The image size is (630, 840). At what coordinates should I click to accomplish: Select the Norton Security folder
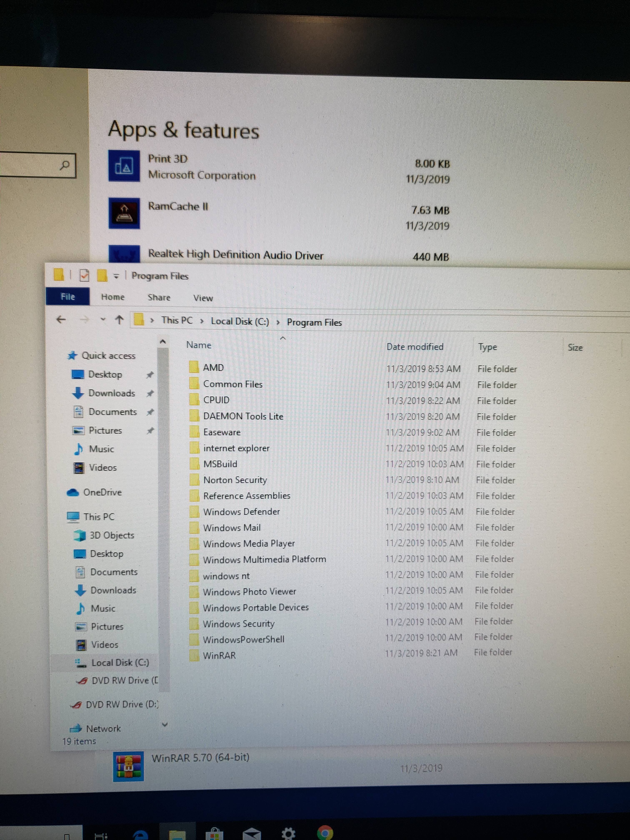coord(235,480)
